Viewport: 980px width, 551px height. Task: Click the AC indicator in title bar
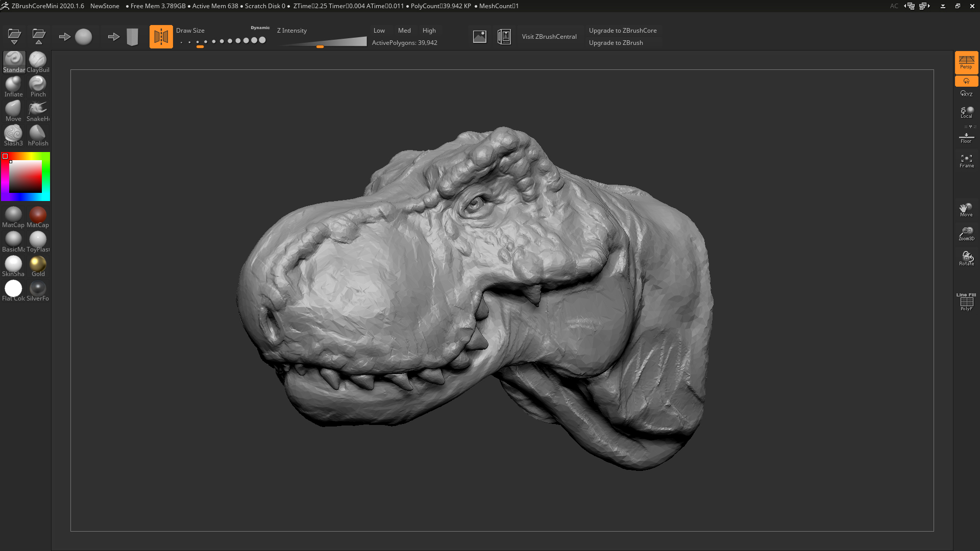tap(894, 6)
